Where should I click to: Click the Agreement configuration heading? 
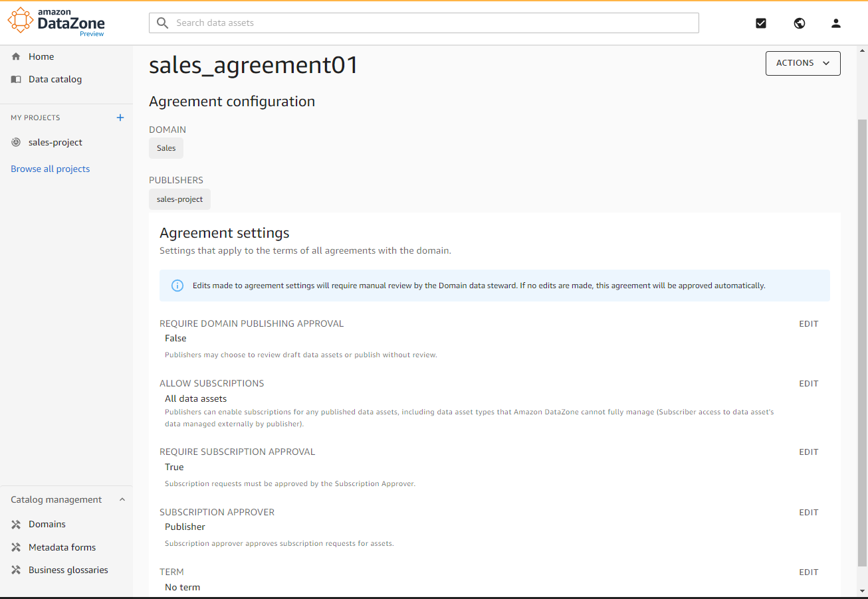tap(232, 102)
